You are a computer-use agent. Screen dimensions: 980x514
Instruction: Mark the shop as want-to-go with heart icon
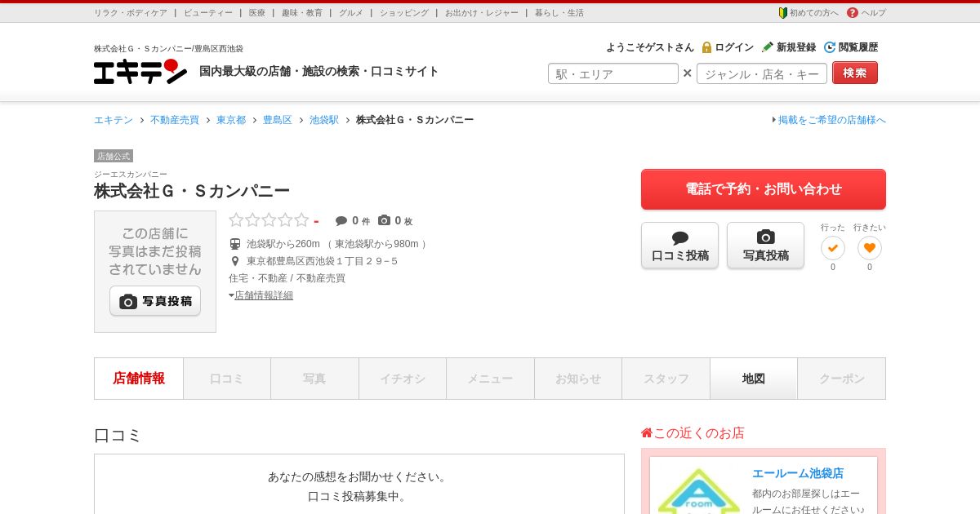pos(870,248)
